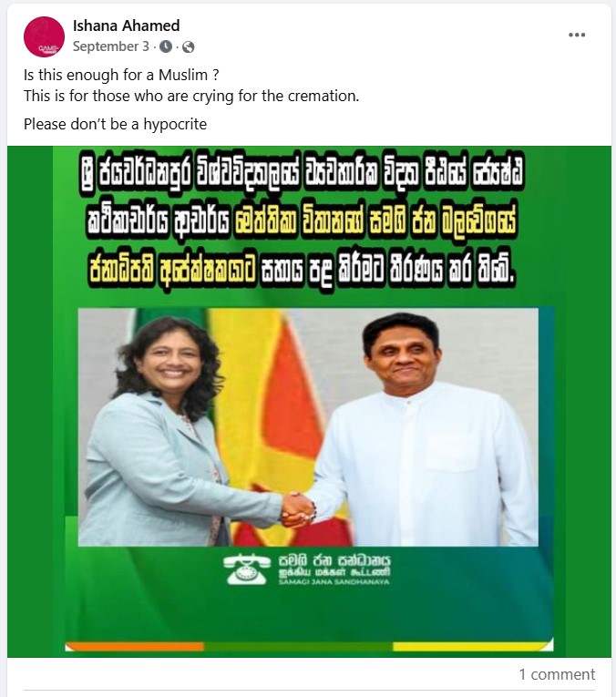This screenshot has height=697, width=616.
Task: Click the public globe audience icon
Action: coord(189,46)
